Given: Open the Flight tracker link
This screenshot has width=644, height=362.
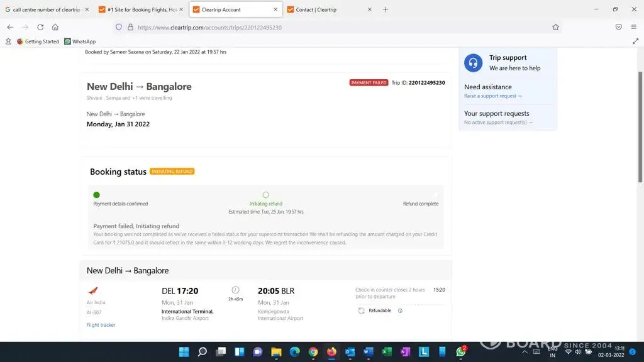Looking at the screenshot, I should 101,325.
